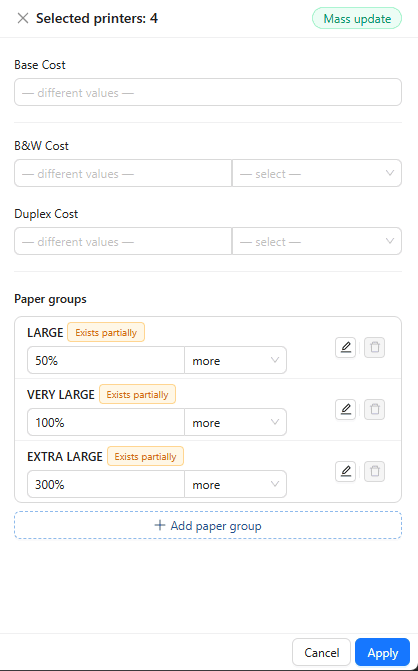Open EXTRA LARGE group's more dropdown
This screenshot has height=671, width=418.
(235, 484)
